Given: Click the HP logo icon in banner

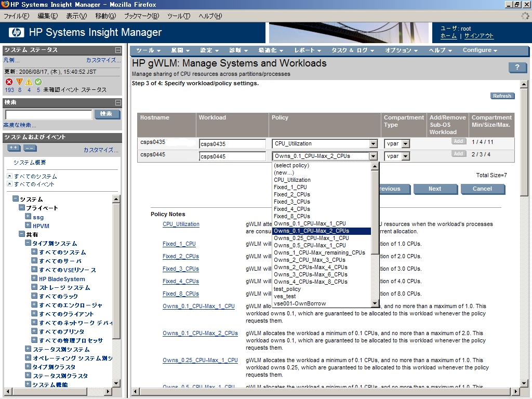Looking at the screenshot, I should click(17, 33).
